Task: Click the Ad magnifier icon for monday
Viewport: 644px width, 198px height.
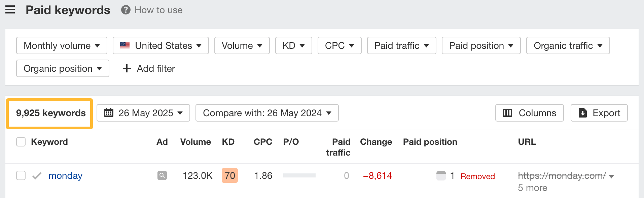Action: 162,175
